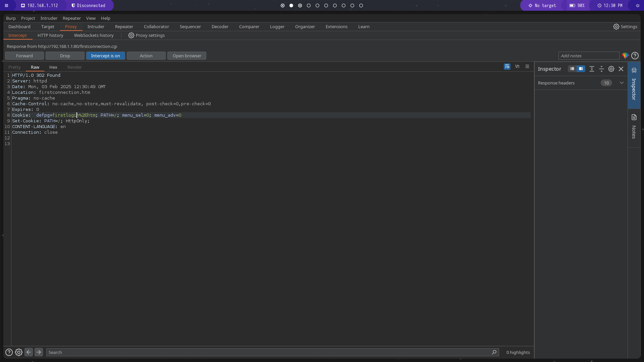The image size is (644, 362).
Task: Go to previous search match arrow
Action: [29, 352]
